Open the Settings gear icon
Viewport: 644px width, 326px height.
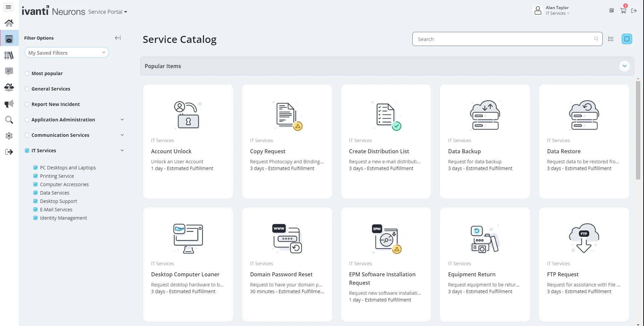9,136
